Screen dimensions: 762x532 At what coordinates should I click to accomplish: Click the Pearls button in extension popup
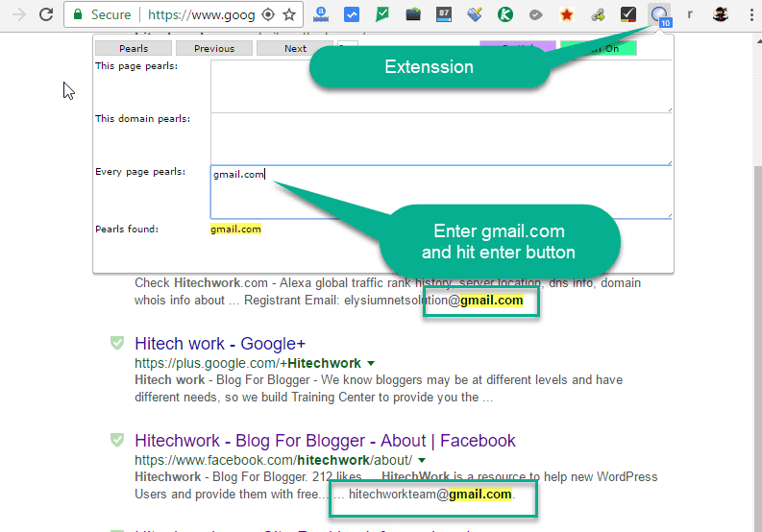coord(134,48)
